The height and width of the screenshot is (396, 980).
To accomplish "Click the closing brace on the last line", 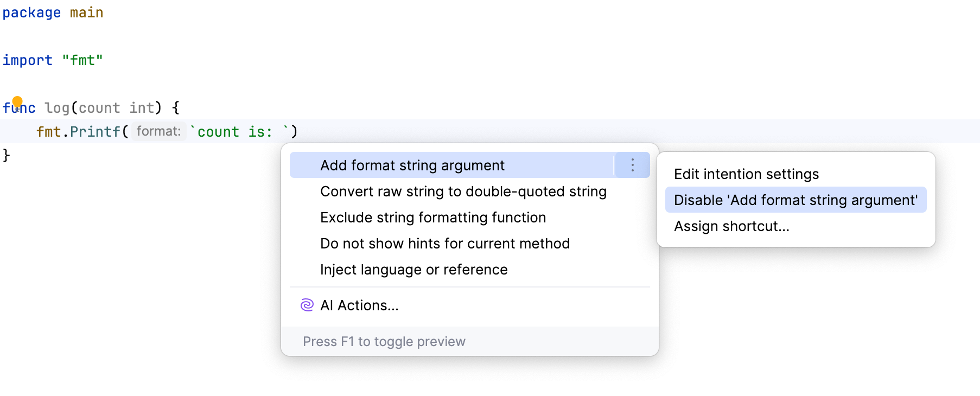I will tap(5, 154).
